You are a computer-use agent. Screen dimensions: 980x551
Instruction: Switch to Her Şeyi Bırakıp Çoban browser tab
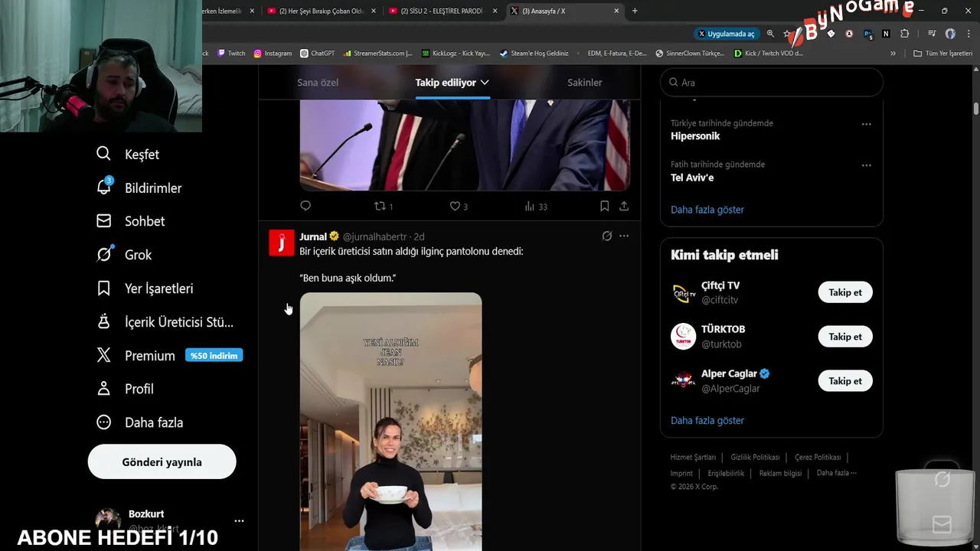coord(321,11)
